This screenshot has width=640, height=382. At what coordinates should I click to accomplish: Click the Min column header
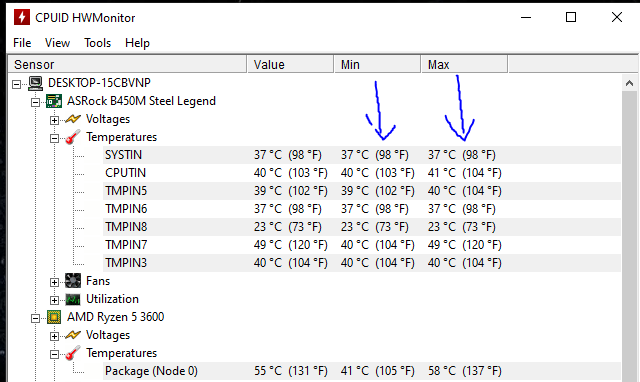[x=378, y=64]
